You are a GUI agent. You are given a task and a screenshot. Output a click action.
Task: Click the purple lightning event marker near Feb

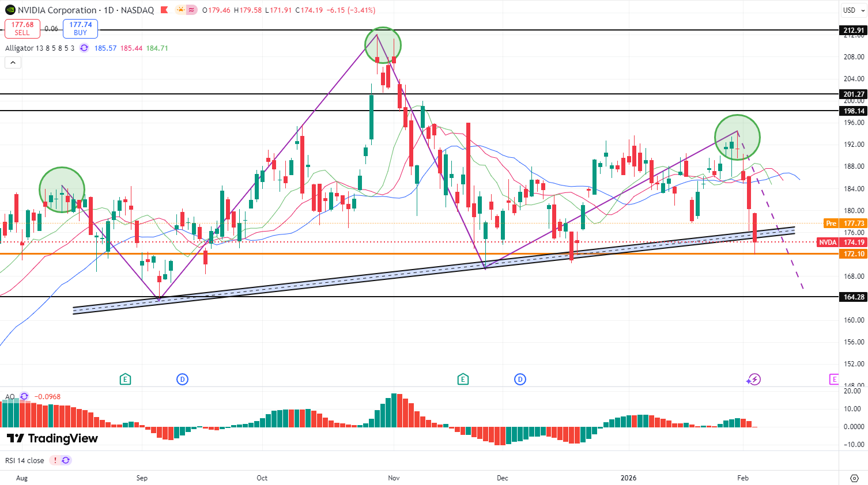754,379
